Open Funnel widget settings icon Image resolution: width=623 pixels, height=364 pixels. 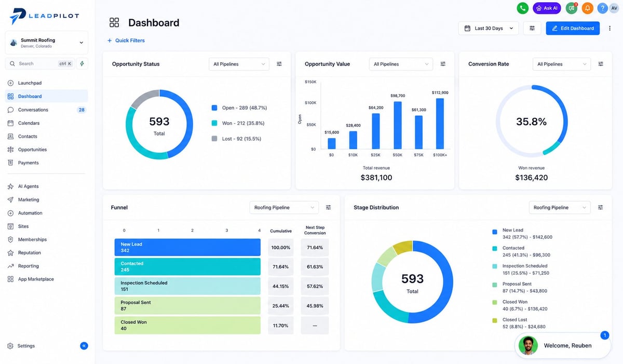tap(329, 207)
